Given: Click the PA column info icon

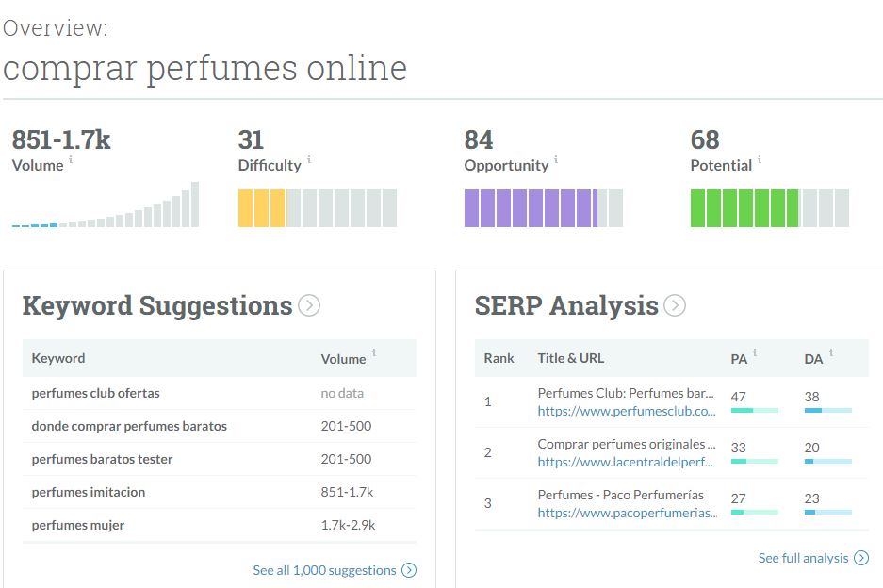Looking at the screenshot, I should pos(754,353).
